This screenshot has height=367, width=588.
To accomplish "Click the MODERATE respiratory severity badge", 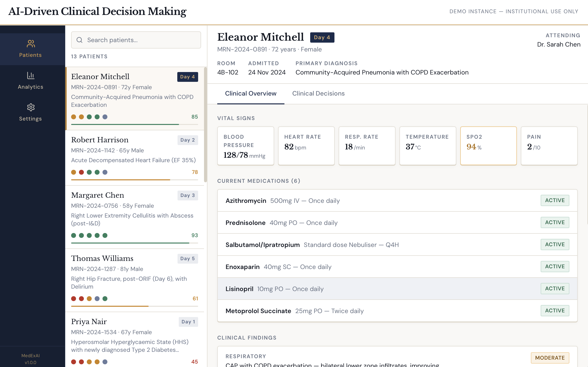I will [x=550, y=358].
